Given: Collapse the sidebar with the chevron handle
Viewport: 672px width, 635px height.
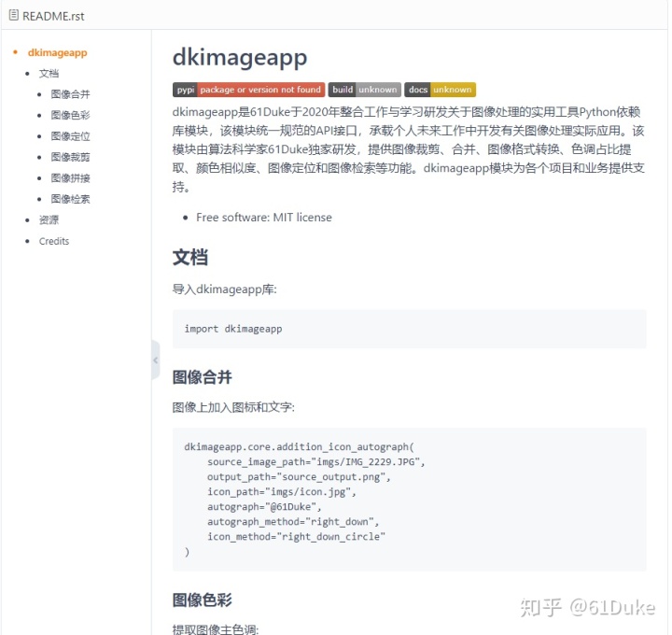Looking at the screenshot, I should pyautogui.click(x=156, y=360).
